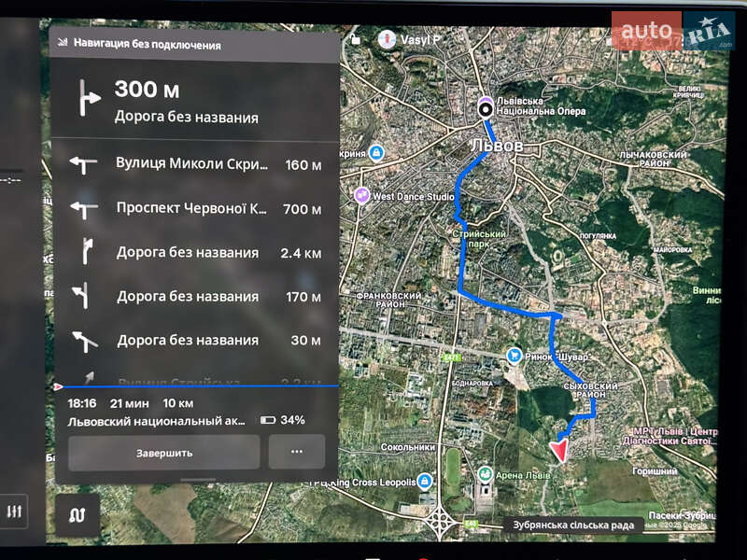Tap the sharp-left arrow for the 30 м step
The image size is (747, 560).
84,340
